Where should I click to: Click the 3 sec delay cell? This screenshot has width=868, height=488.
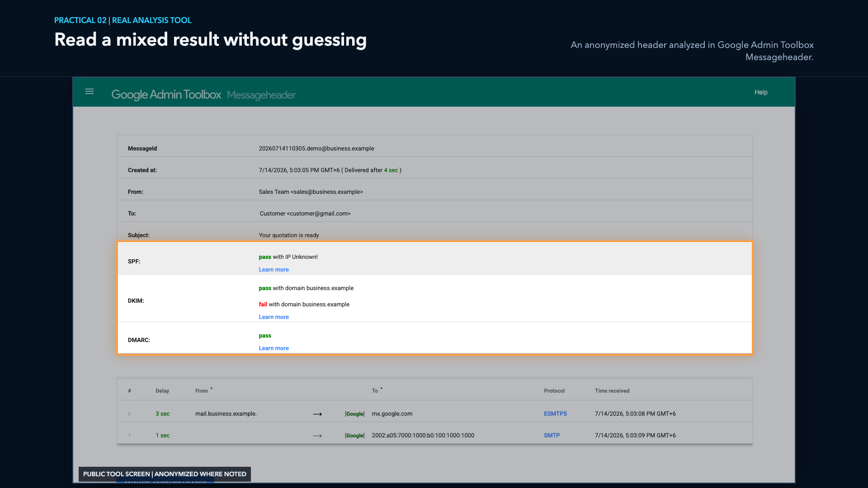(163, 414)
